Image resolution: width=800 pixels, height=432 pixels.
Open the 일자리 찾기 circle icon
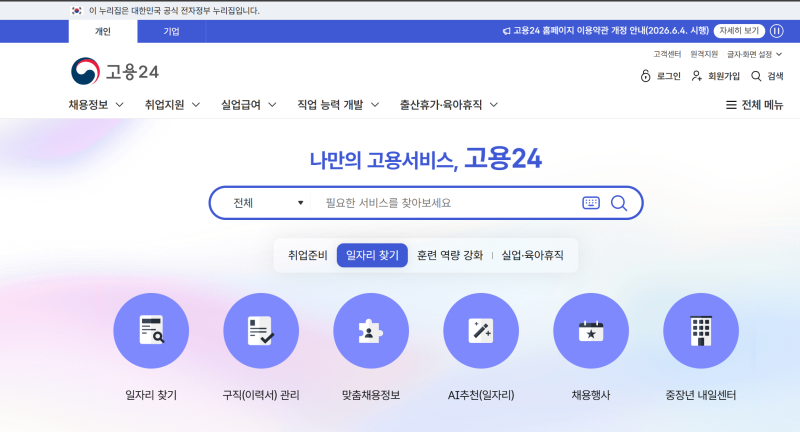point(151,331)
